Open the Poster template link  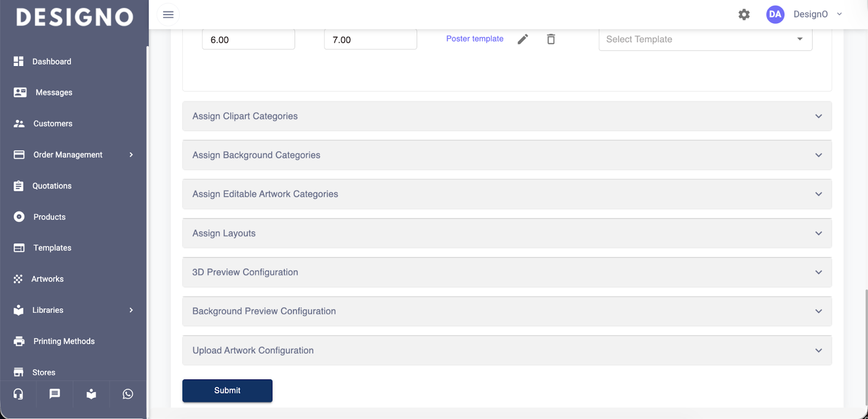coord(475,39)
